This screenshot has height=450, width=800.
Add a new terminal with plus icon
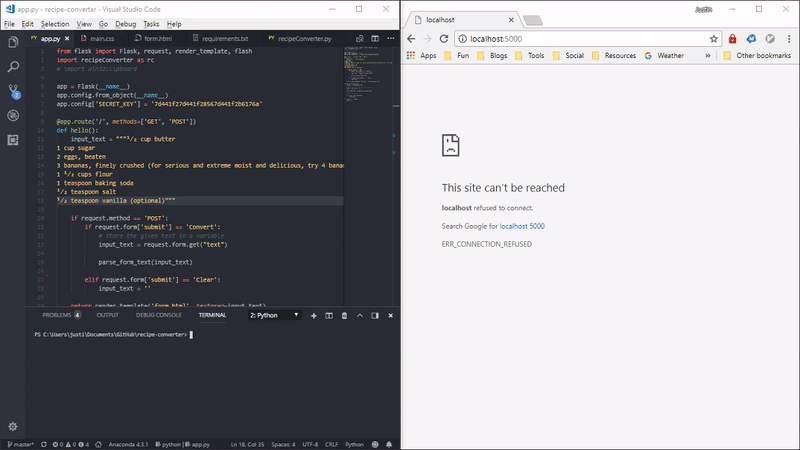coord(314,315)
